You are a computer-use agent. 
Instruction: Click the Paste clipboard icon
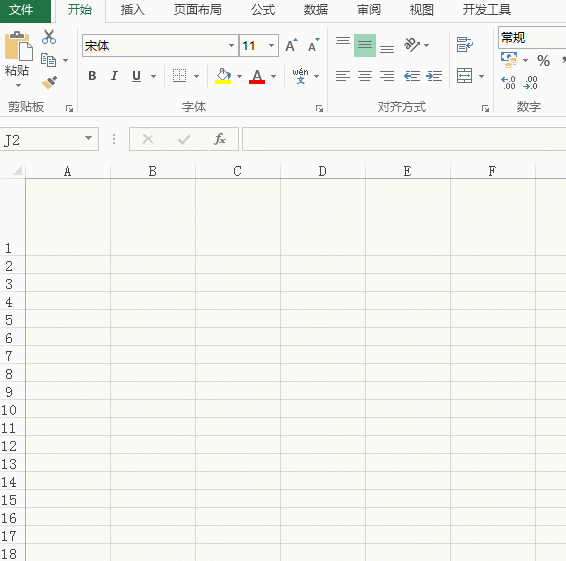click(18, 46)
